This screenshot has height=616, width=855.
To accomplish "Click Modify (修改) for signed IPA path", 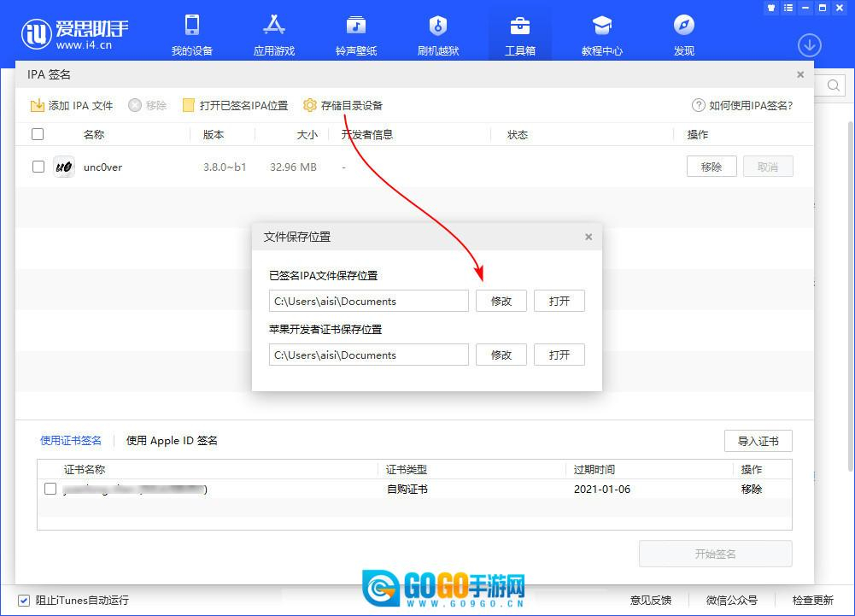I will click(501, 301).
